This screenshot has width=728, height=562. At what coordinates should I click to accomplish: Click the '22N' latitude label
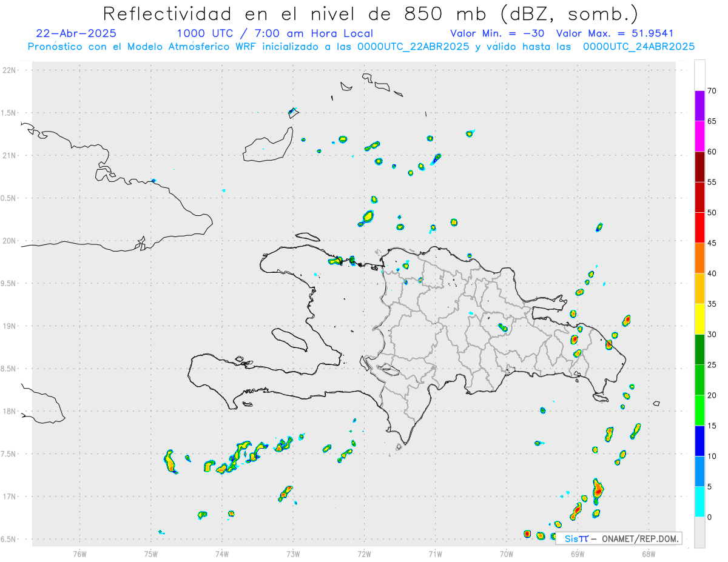point(10,70)
